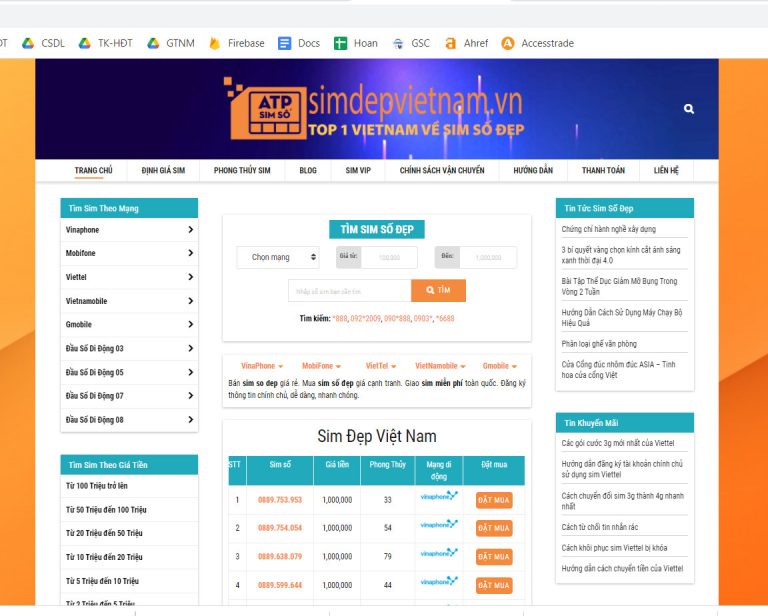Click search suggestion 092*2009

pyautogui.click(x=365, y=318)
